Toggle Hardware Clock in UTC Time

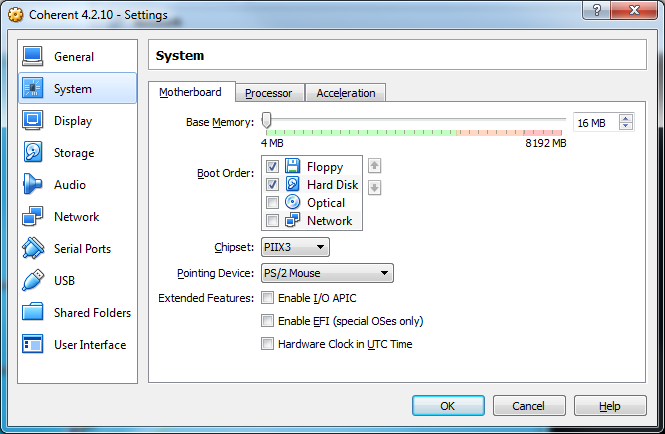coord(267,344)
